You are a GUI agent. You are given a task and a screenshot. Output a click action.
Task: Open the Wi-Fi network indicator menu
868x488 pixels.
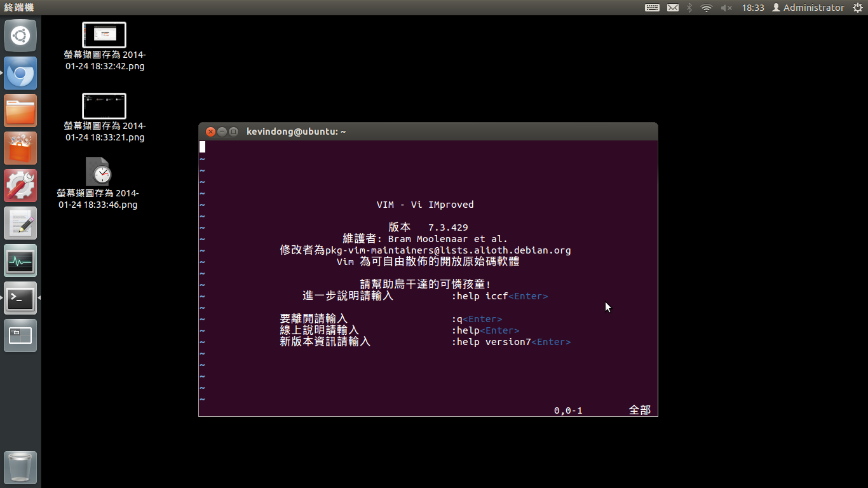[x=707, y=8]
